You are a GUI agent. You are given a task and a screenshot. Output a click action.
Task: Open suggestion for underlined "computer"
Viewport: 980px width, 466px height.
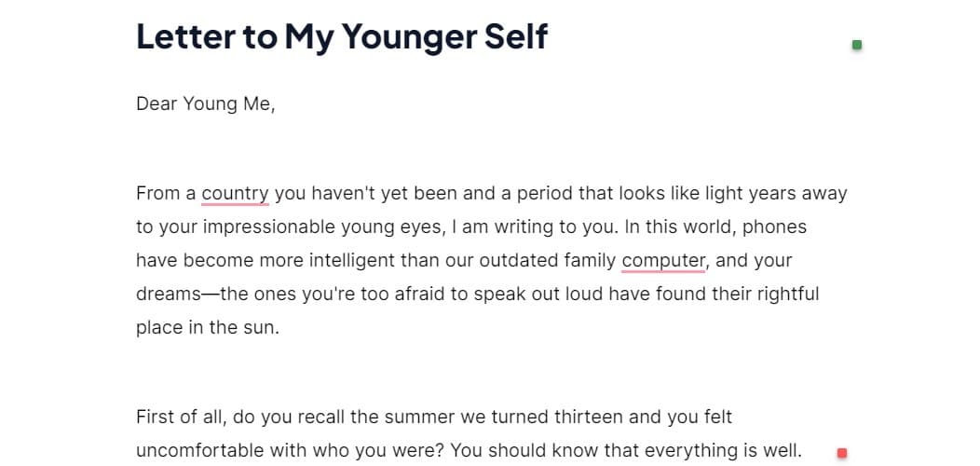(662, 261)
